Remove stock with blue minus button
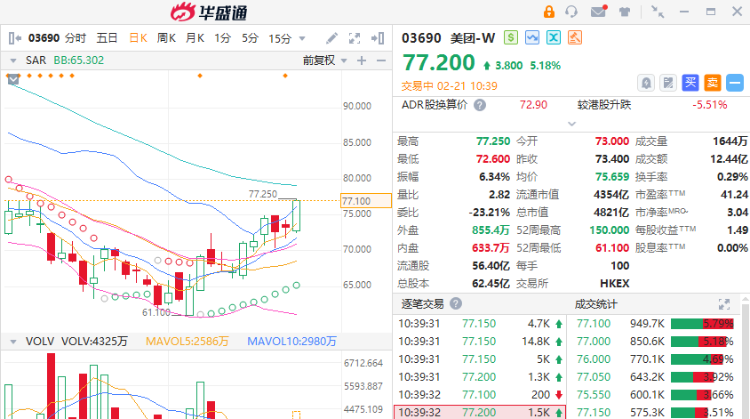 [735, 83]
